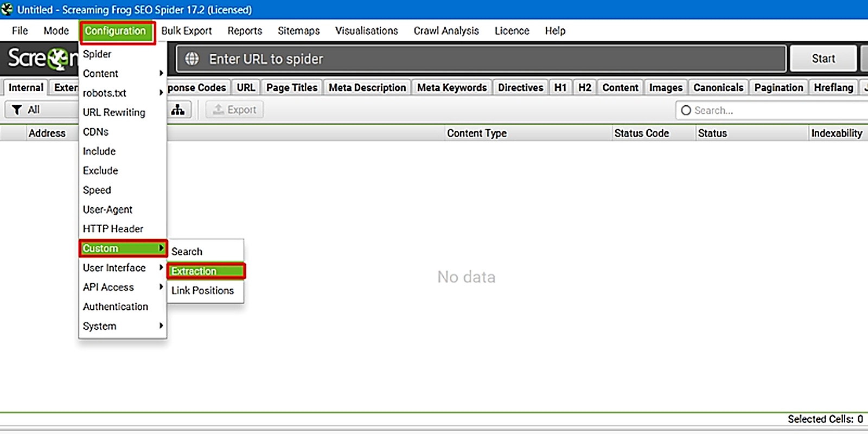Switch to the URL tab
The height and width of the screenshot is (434, 868).
(x=246, y=88)
